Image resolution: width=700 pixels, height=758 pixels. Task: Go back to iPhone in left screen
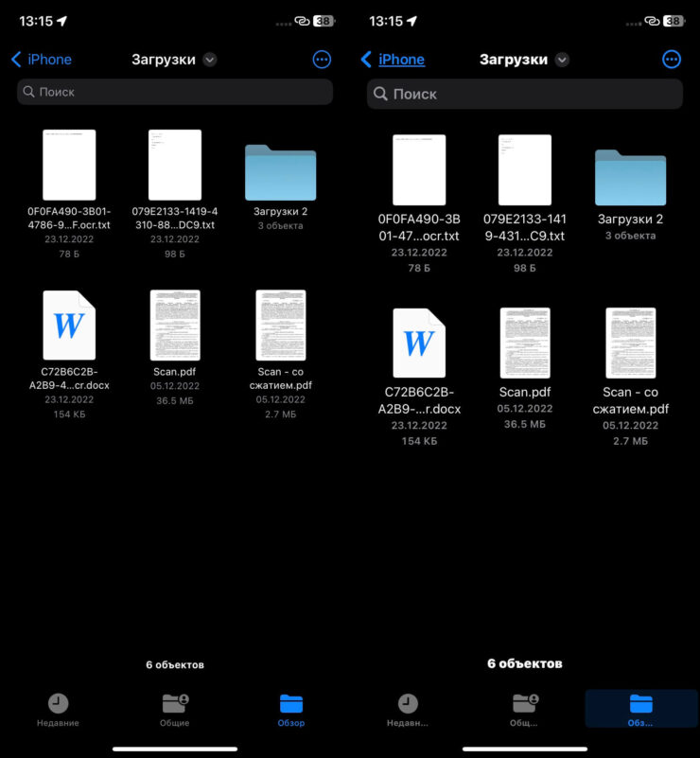42,60
